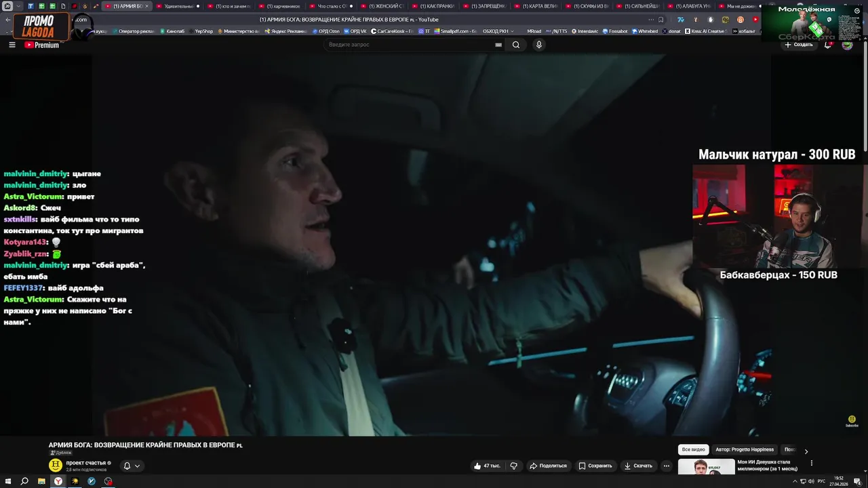Show more filter chips with right arrow

[806, 451]
